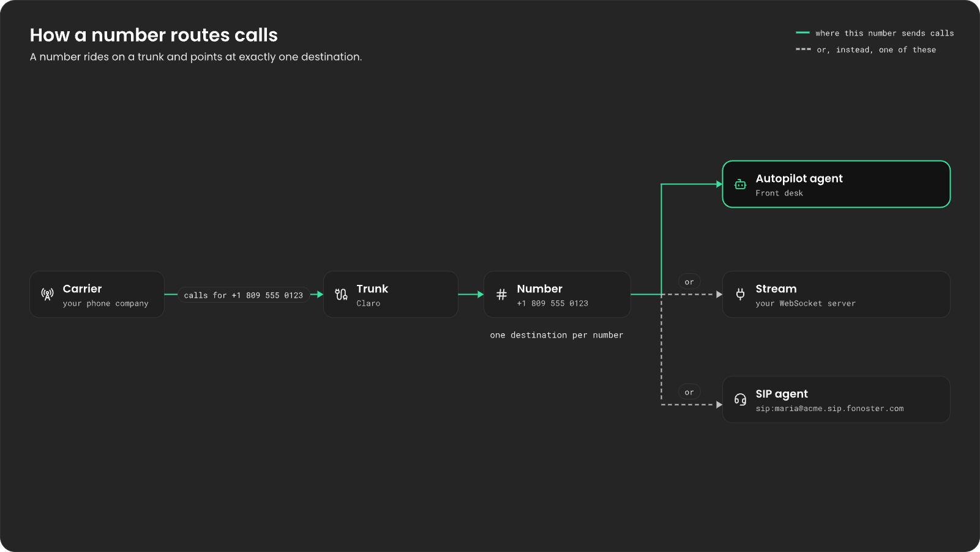Click the 'or' badge above SIP agent
The height and width of the screenshot is (552, 980).
click(689, 392)
